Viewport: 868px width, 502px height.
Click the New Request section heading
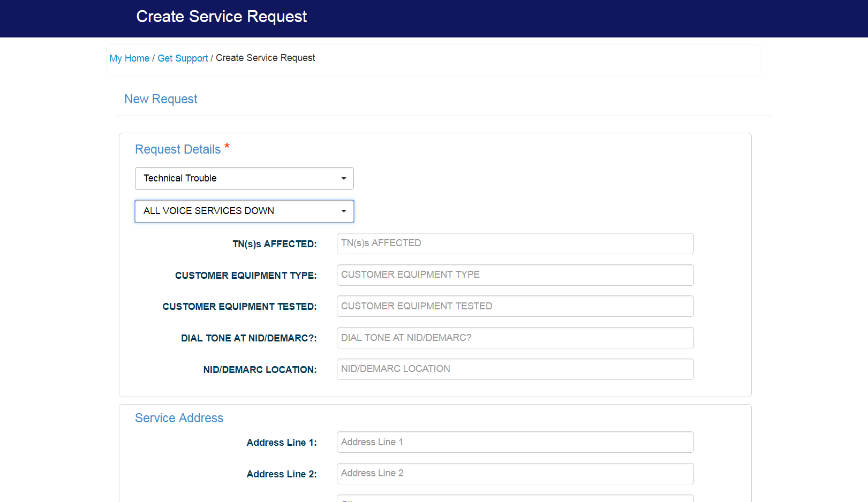pyautogui.click(x=161, y=99)
